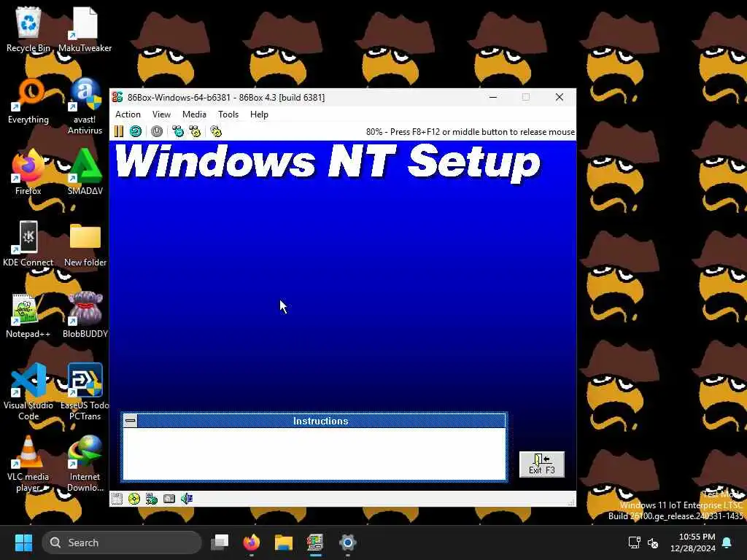Click the gray cartridge icon in status bar
The height and width of the screenshot is (560, 747).
[x=169, y=499]
